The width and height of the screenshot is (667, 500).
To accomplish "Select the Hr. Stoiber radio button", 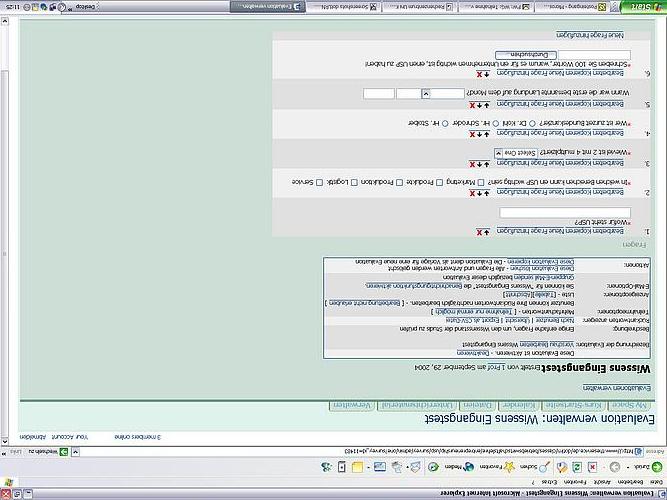I will pyautogui.click(x=445, y=123).
